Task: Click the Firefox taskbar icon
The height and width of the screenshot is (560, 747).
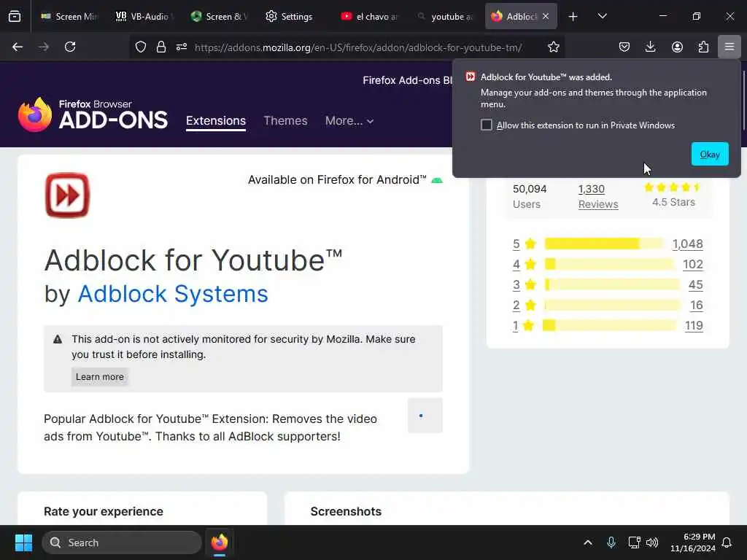Action: pos(220,542)
